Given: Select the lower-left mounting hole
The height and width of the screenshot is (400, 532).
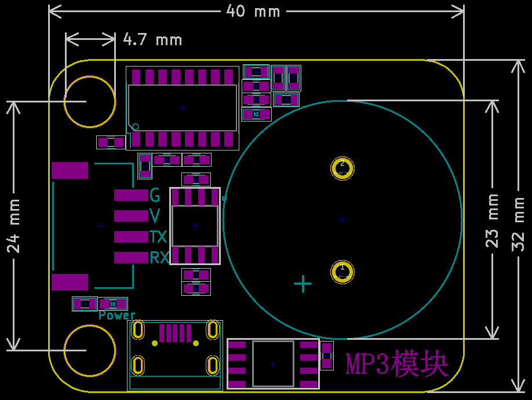Looking at the screenshot, I should click(x=90, y=351).
